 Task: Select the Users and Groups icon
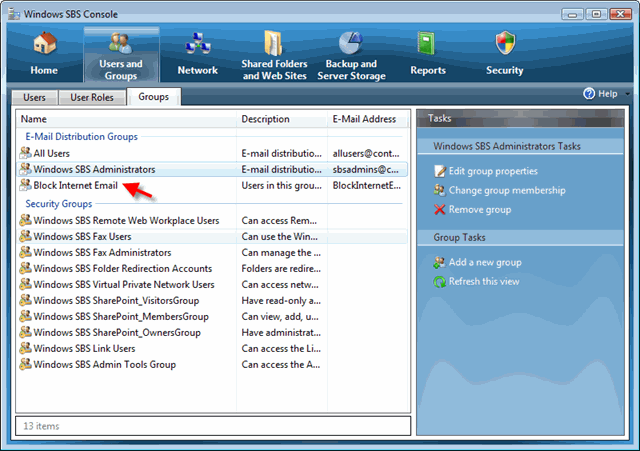121,44
